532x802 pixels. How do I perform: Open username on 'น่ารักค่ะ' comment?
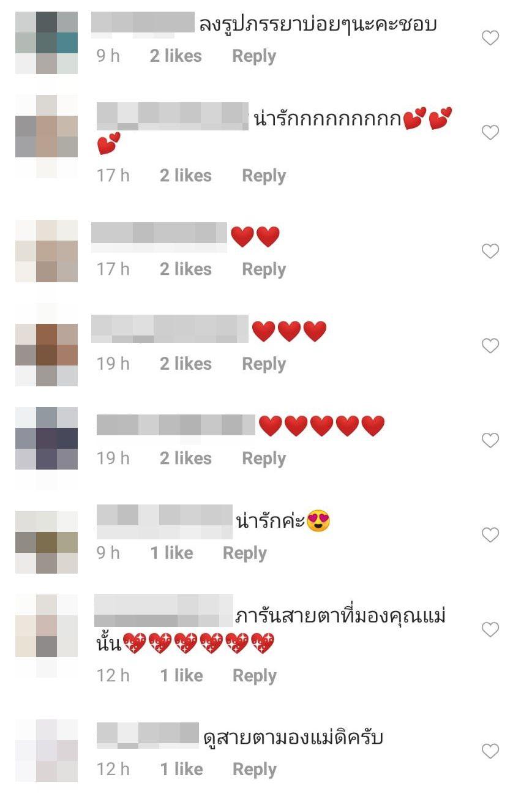[165, 522]
